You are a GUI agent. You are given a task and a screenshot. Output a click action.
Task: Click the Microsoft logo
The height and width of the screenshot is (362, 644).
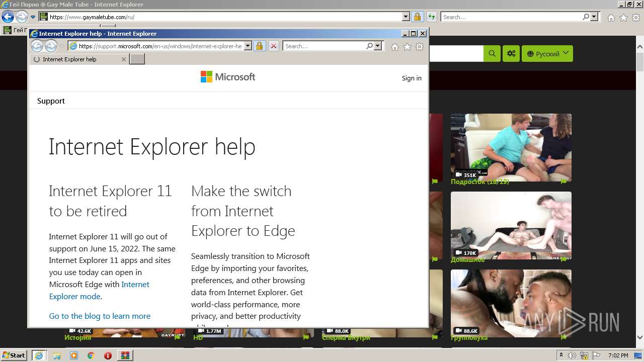click(x=228, y=77)
